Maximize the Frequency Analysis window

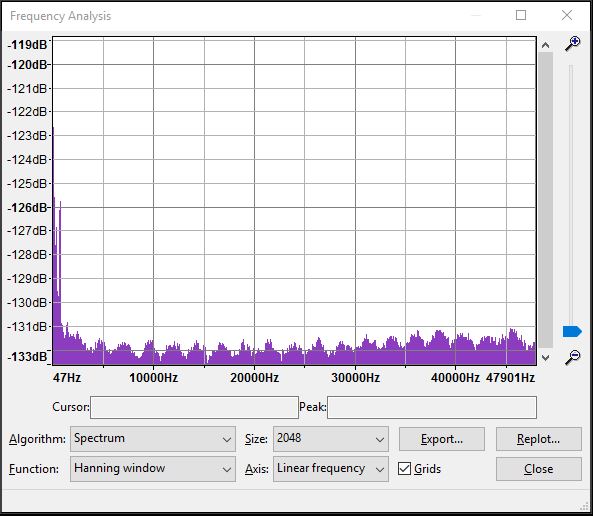pos(521,15)
